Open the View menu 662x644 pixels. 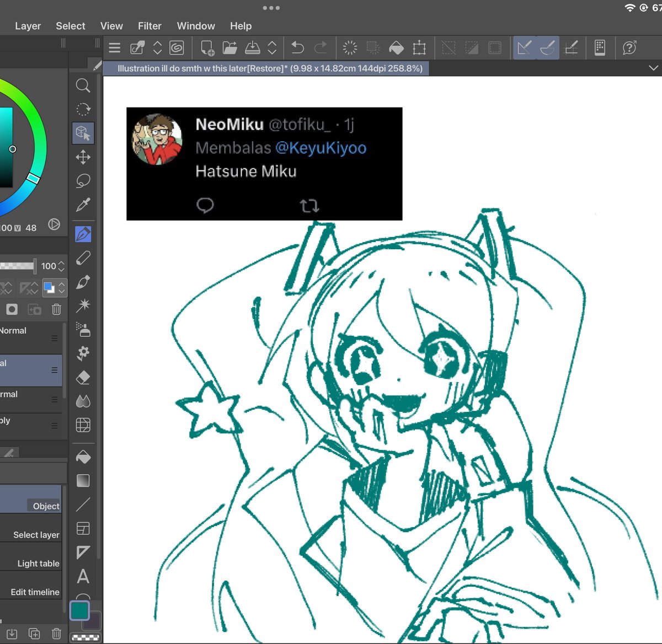coord(111,26)
